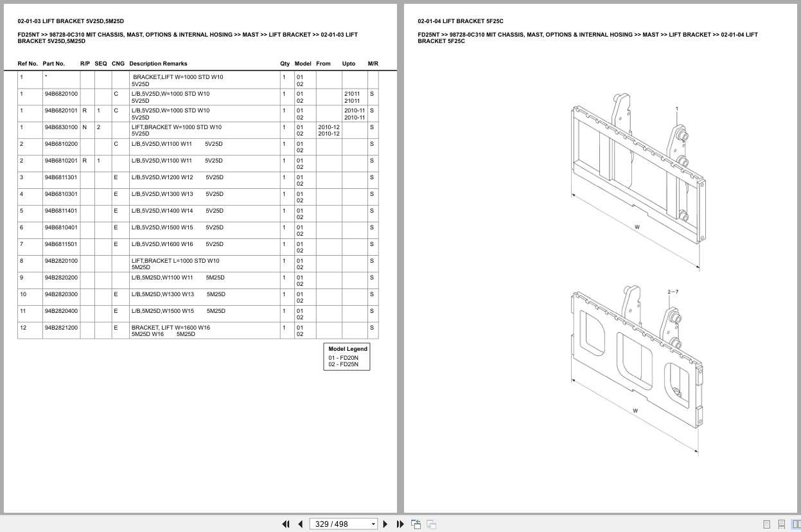This screenshot has height=532, width=801.
Task: Switch to continuous page view
Action: pos(782,524)
